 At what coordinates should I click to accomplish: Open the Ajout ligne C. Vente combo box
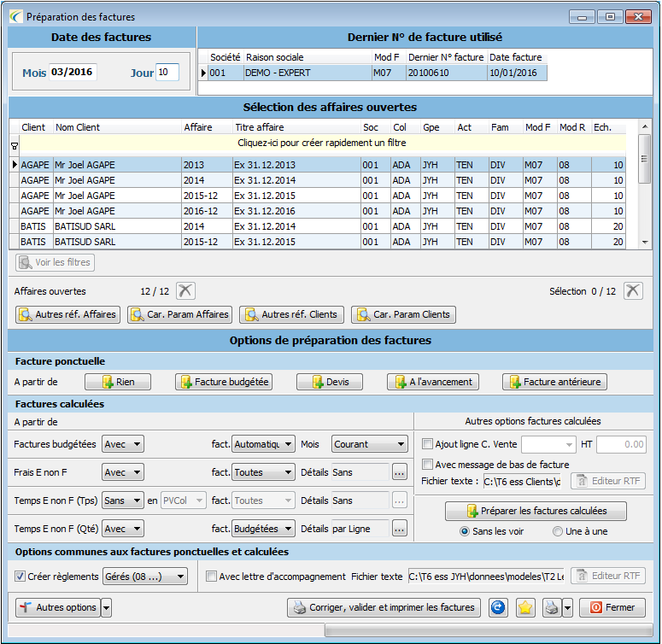tap(549, 444)
